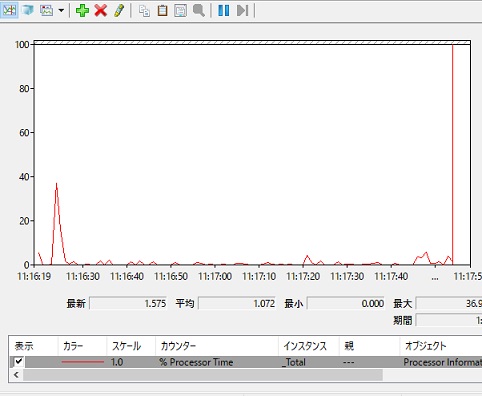This screenshot has width=482, height=396.
Task: Click the View Current Activity icon
Action: [x=9, y=10]
